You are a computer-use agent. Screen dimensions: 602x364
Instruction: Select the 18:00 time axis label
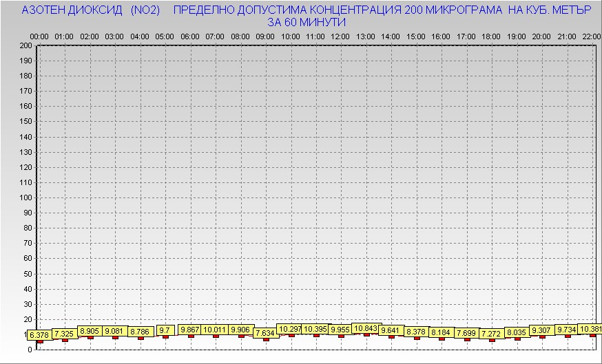point(492,36)
